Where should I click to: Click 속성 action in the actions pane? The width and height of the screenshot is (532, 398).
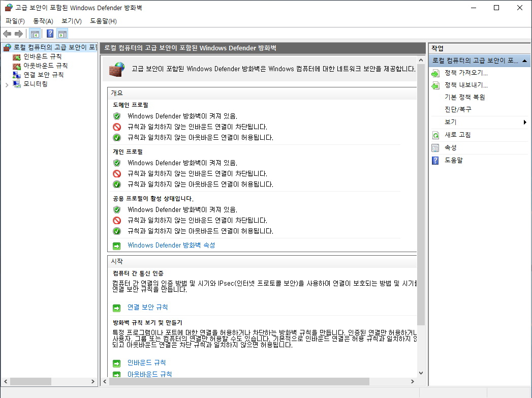451,148
